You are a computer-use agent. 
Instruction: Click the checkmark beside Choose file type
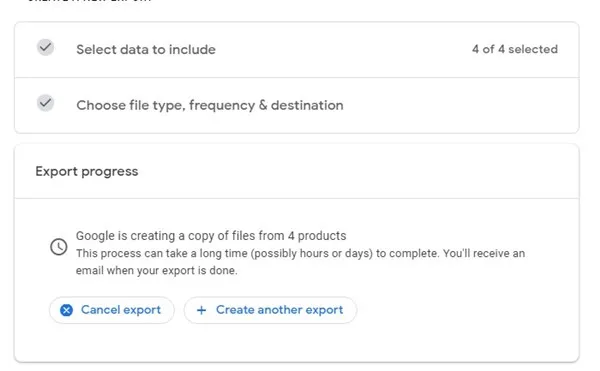pos(45,103)
